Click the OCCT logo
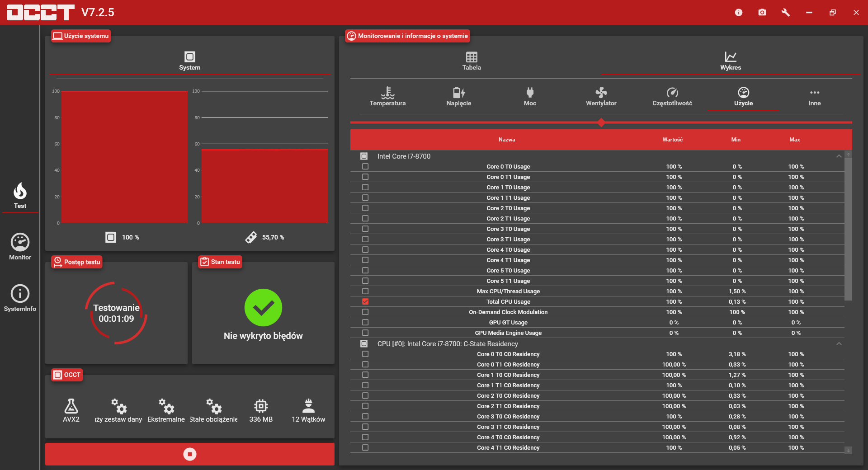This screenshot has height=470, width=868. (40, 12)
